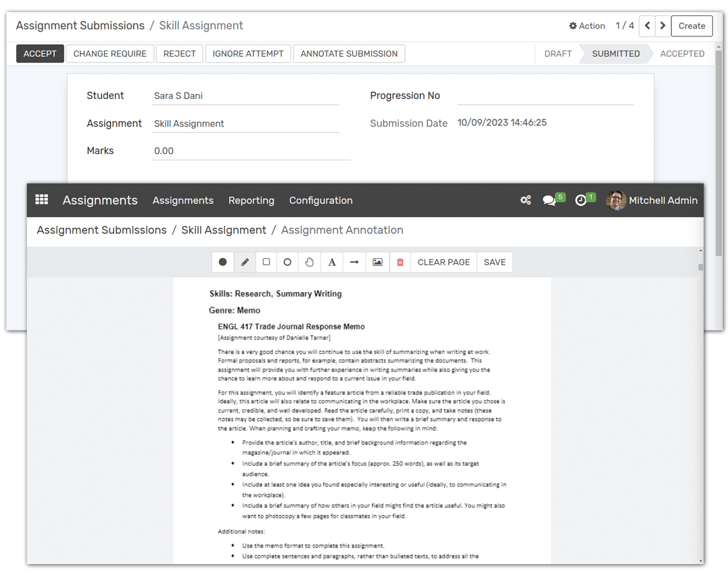Select the filled dot annotation tool
The height and width of the screenshot is (575, 728).
tap(222, 261)
